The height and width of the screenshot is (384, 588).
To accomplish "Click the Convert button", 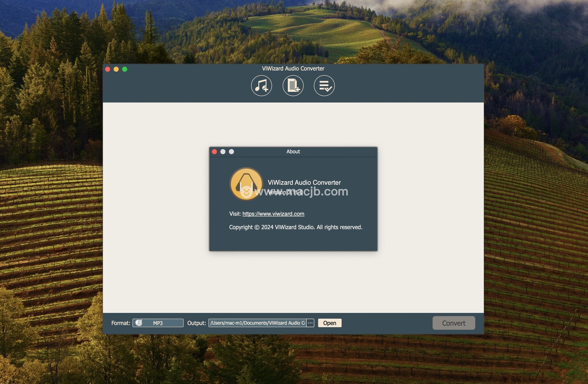I will (454, 323).
